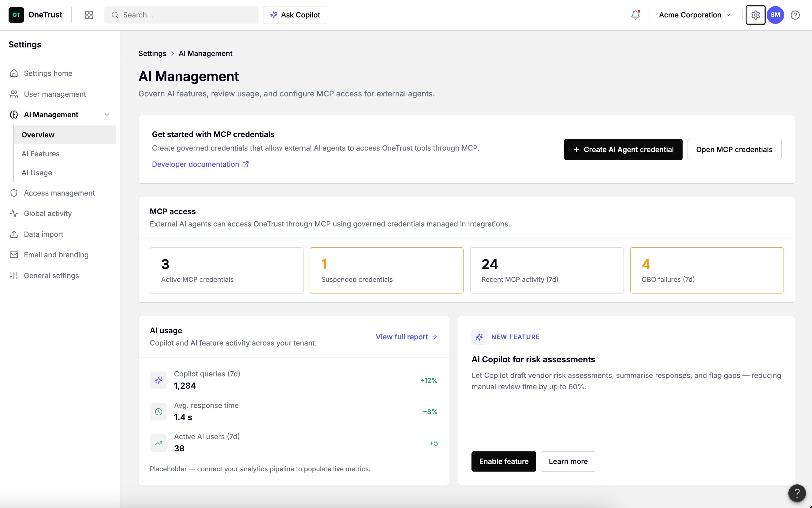Click Learn more button

pos(568,461)
